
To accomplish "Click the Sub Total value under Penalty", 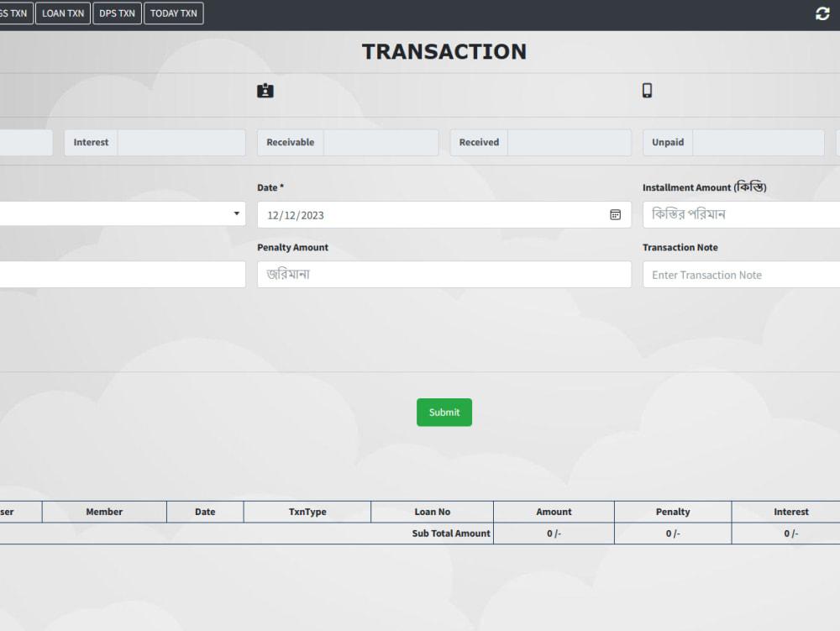I will (x=673, y=534).
